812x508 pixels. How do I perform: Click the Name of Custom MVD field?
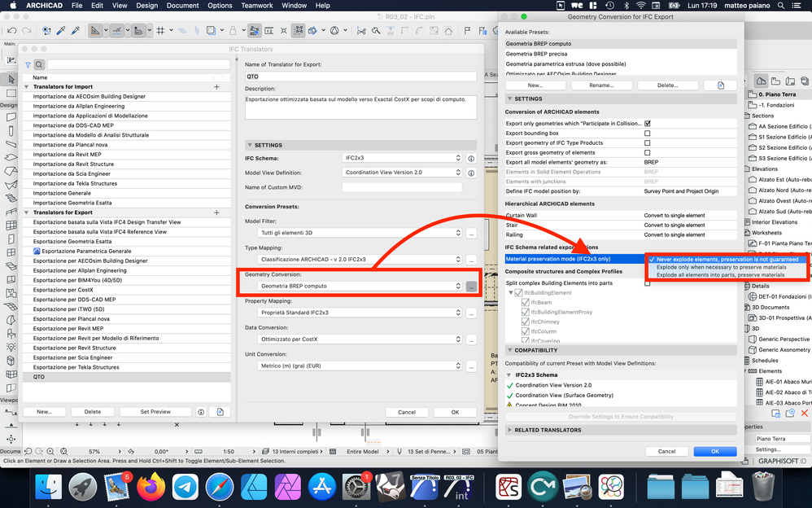(402, 187)
